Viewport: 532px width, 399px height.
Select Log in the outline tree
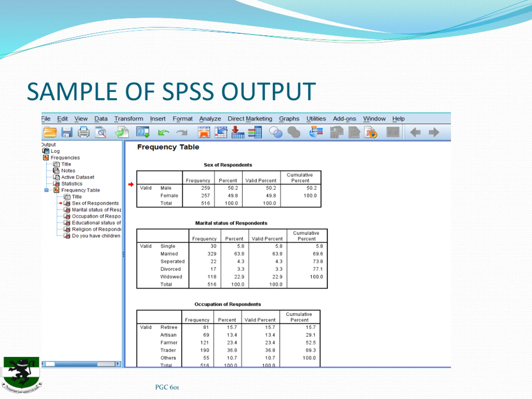[55, 151]
